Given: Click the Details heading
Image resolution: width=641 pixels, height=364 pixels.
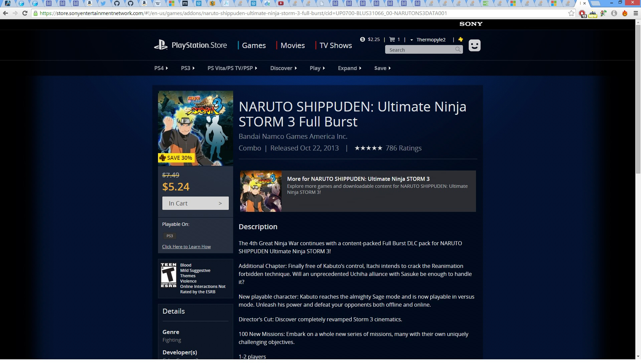Looking at the screenshot, I should click(173, 311).
